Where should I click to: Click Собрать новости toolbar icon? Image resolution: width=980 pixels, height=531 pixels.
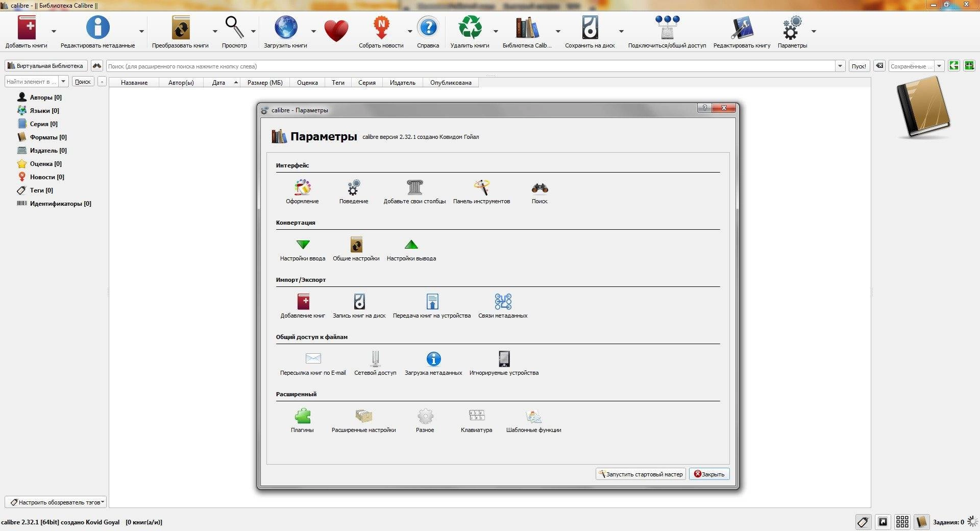[381, 32]
